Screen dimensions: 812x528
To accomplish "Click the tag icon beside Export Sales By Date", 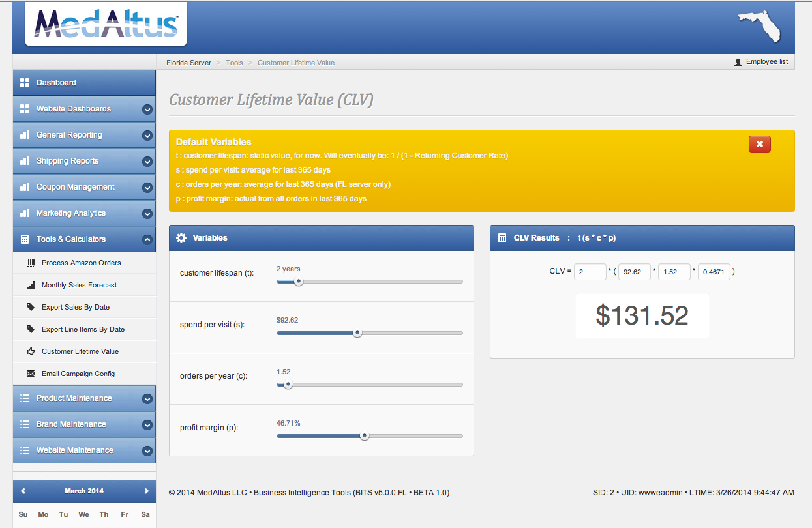I will click(x=31, y=307).
